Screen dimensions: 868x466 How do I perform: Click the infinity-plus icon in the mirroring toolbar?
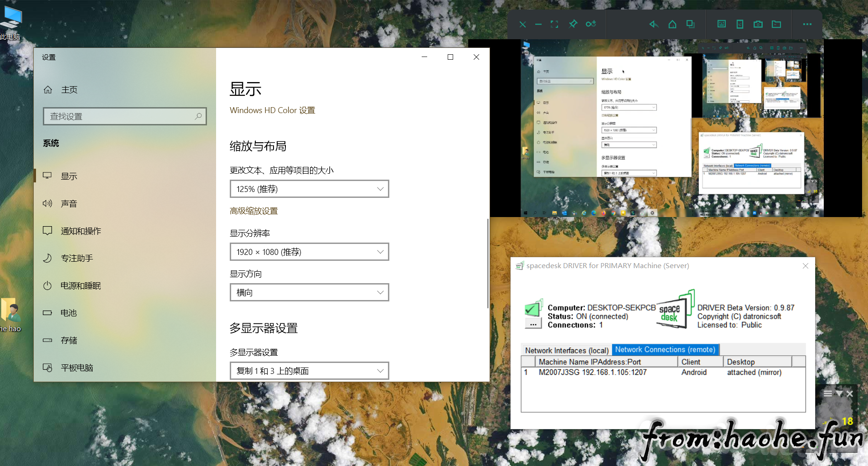591,24
